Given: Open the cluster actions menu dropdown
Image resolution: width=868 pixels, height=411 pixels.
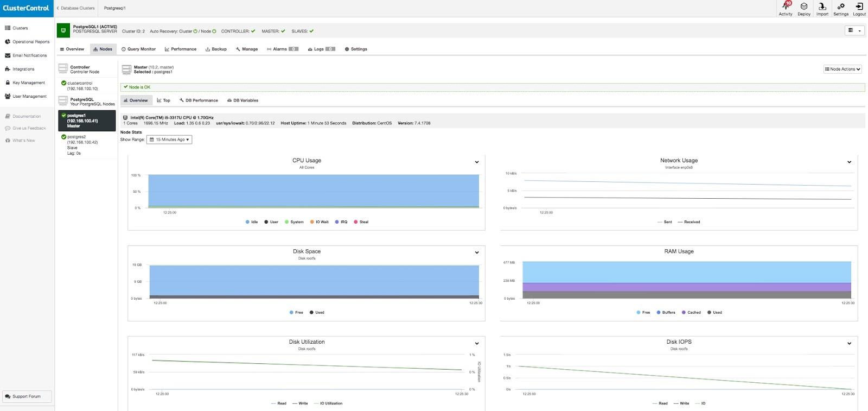Looking at the screenshot, I should point(854,30).
